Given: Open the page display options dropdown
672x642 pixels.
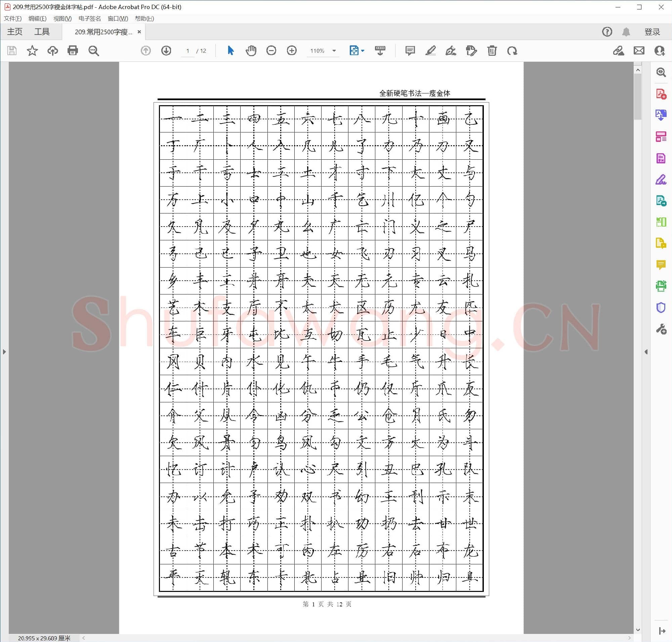Looking at the screenshot, I should (362, 51).
